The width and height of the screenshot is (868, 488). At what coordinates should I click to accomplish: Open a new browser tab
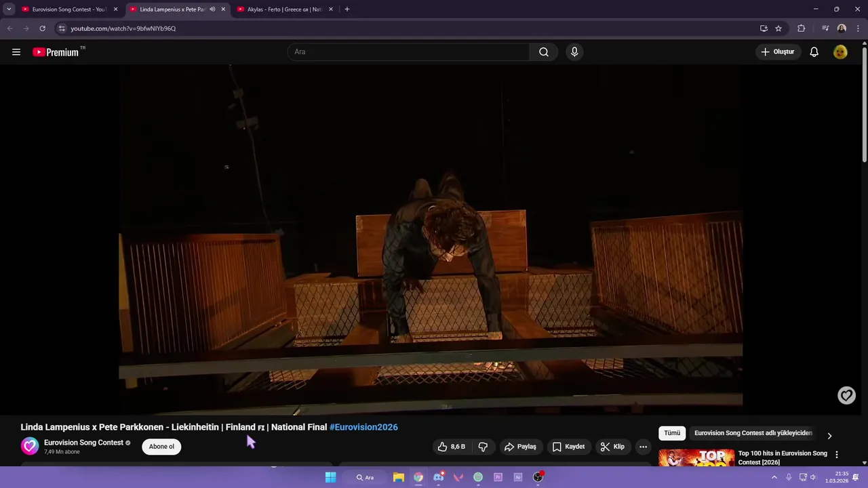coord(347,9)
